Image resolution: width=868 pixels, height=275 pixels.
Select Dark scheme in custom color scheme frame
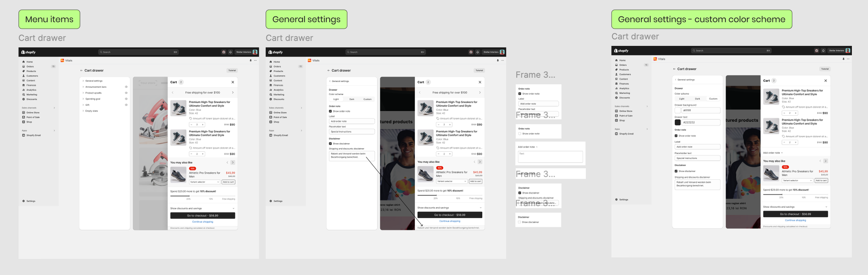tap(698, 99)
